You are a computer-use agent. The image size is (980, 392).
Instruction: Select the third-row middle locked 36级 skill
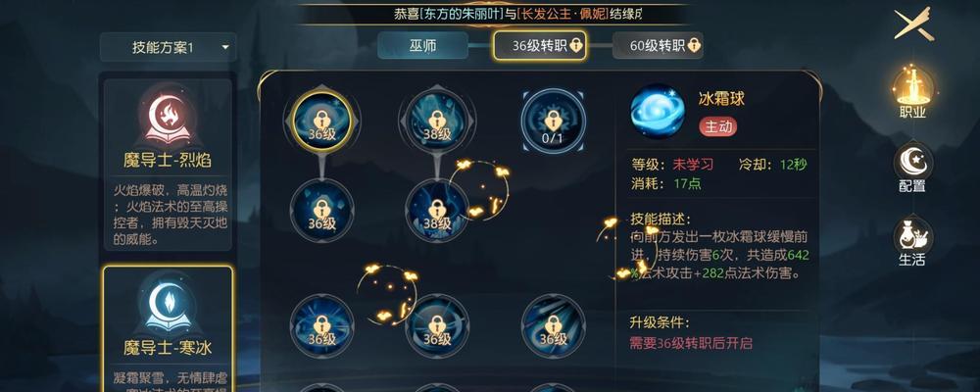tap(437, 326)
